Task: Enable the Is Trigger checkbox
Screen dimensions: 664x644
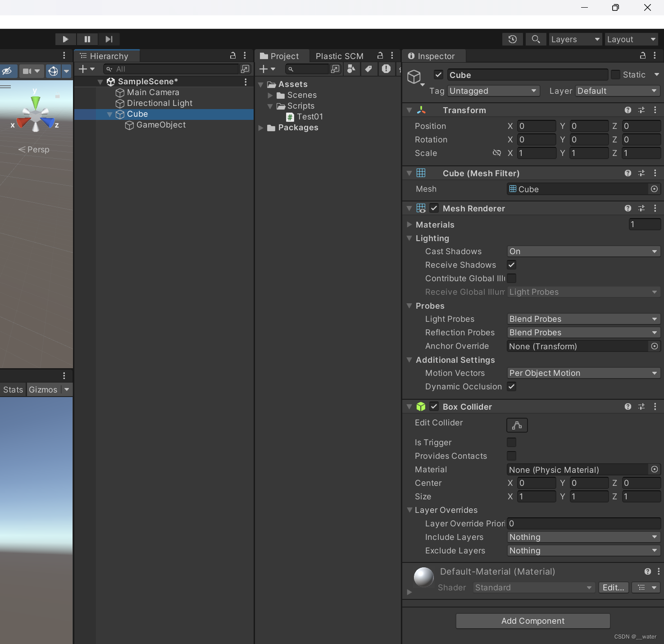Action: point(511,442)
